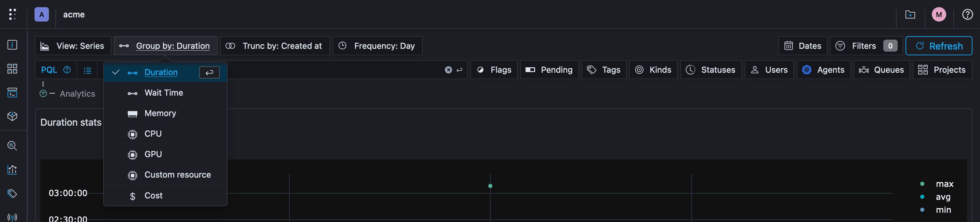
Task: Toggle the avg series in legend
Action: tap(936, 197)
